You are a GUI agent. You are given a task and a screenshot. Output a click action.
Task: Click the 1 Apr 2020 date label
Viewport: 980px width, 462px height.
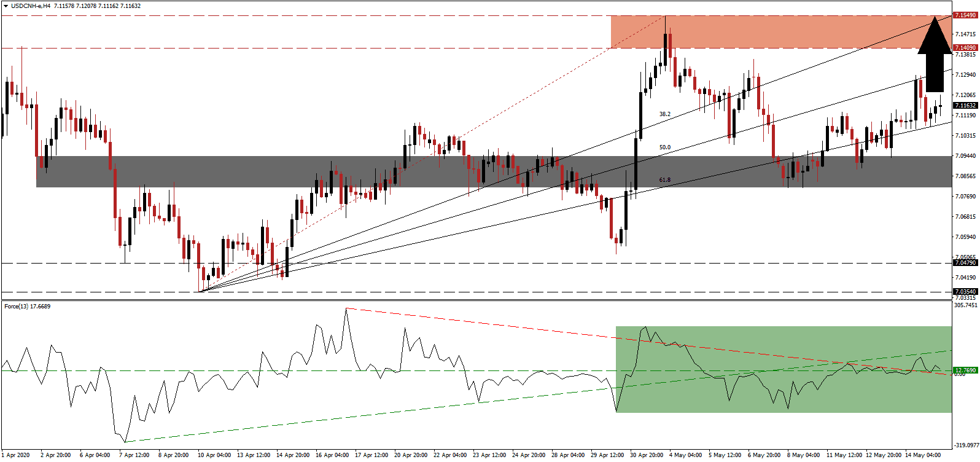[15, 455]
